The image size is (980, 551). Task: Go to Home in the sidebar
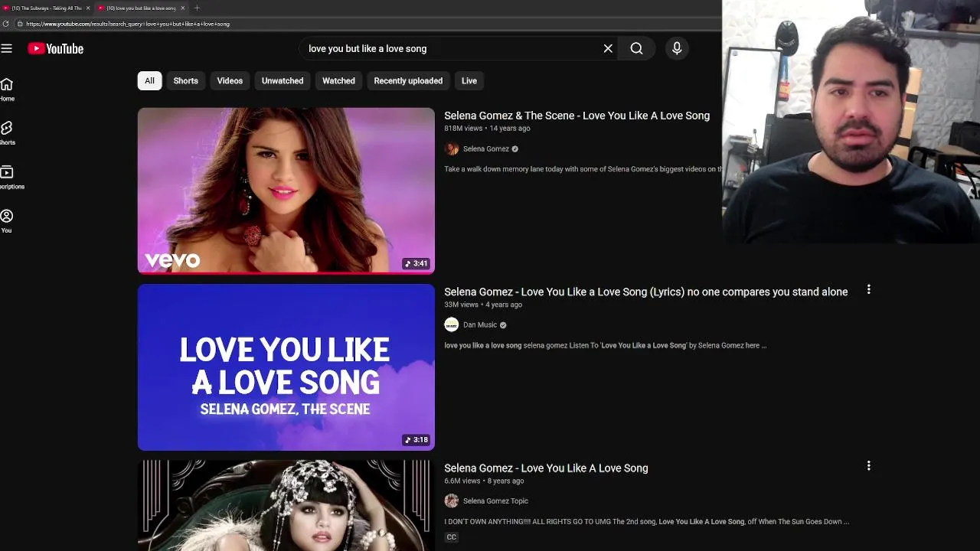(x=7, y=89)
